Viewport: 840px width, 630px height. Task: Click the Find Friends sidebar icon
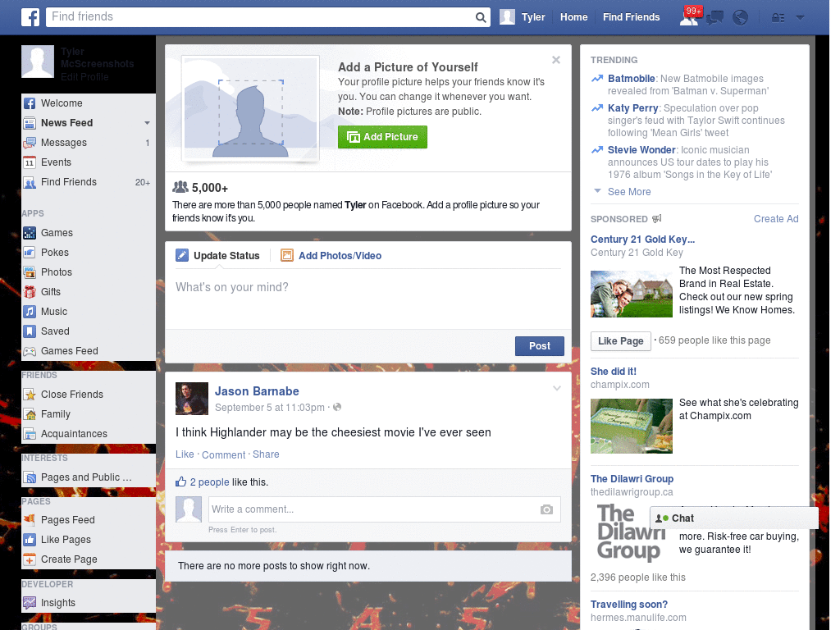pyautogui.click(x=30, y=182)
